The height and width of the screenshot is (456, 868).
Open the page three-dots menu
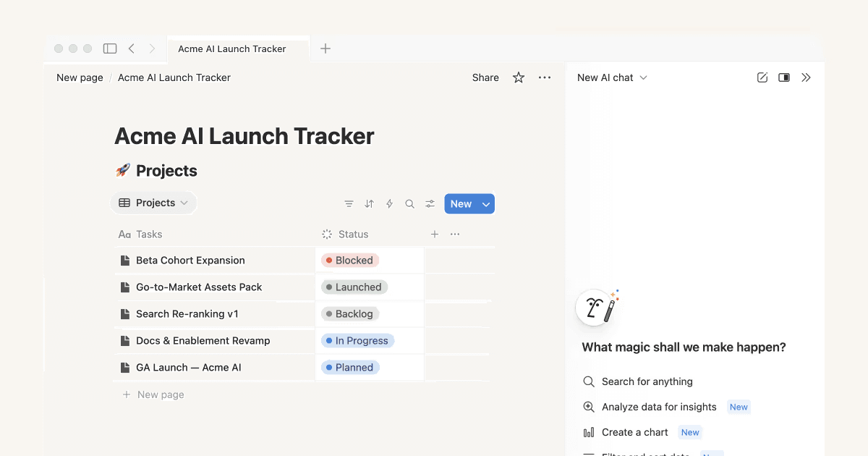(x=545, y=77)
